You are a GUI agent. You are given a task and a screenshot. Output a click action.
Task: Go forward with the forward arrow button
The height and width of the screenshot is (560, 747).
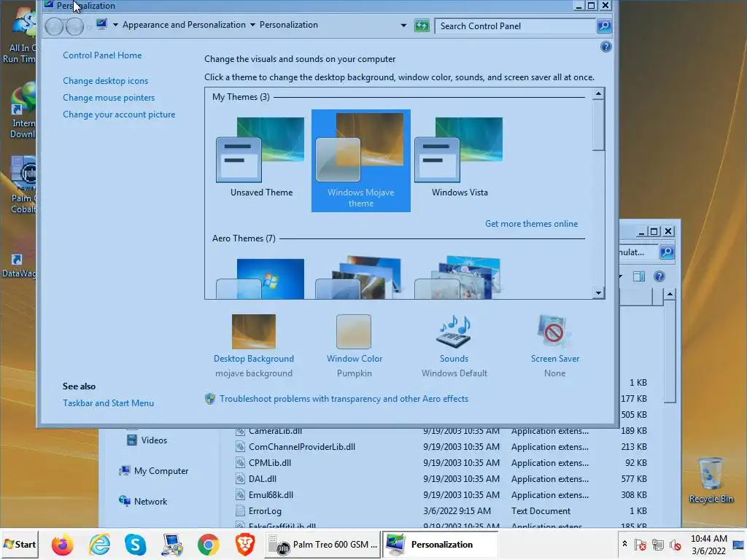click(x=74, y=26)
